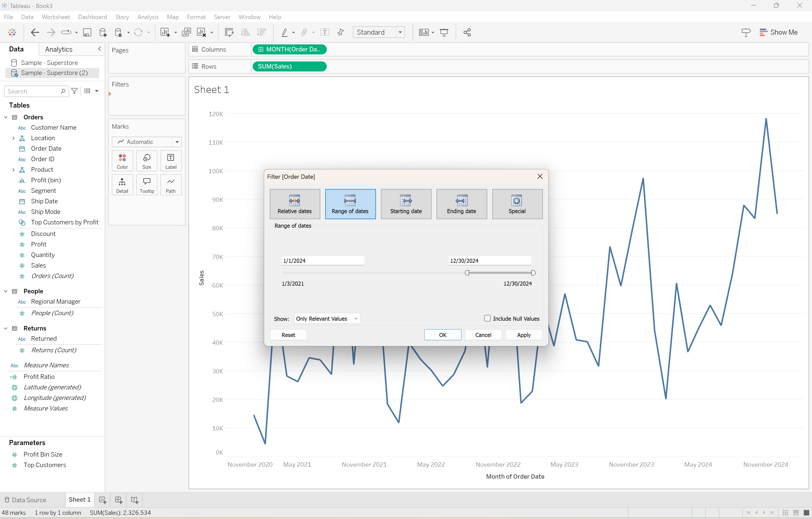
Task: Open the Show relevant values dropdown
Action: [x=327, y=319]
